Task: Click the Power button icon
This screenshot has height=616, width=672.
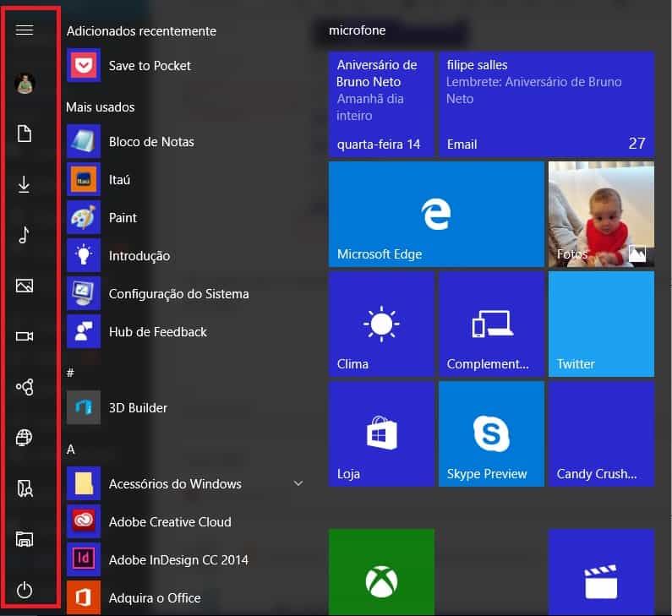Action: tap(25, 590)
